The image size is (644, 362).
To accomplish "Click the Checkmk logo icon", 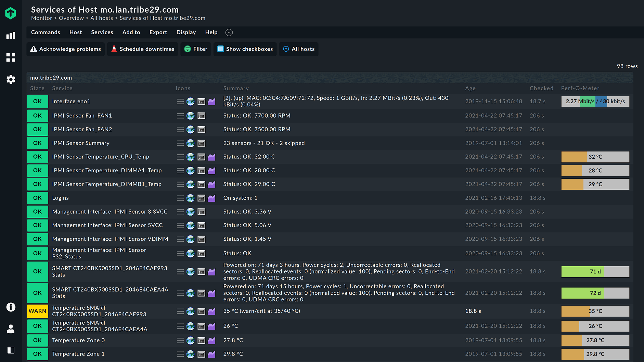I will (11, 13).
